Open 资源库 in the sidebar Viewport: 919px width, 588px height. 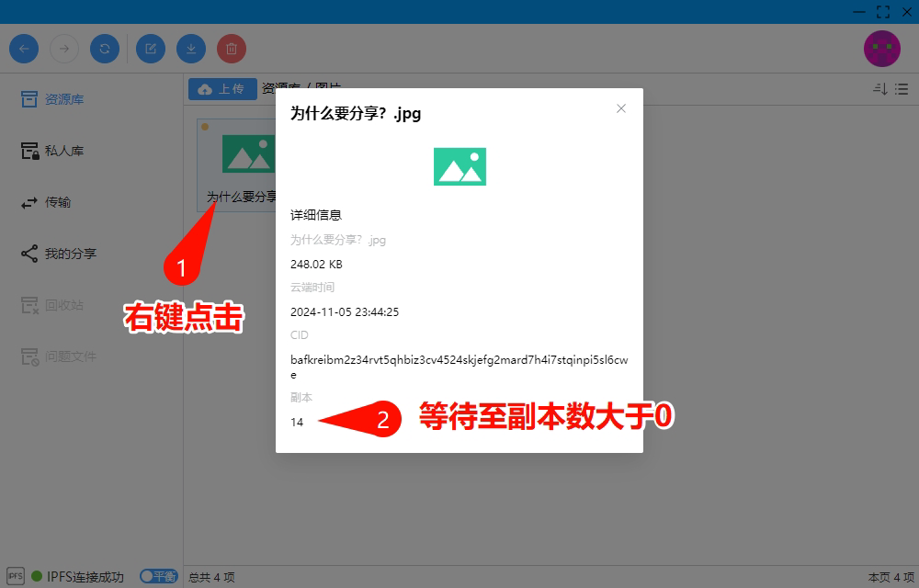coord(52,99)
